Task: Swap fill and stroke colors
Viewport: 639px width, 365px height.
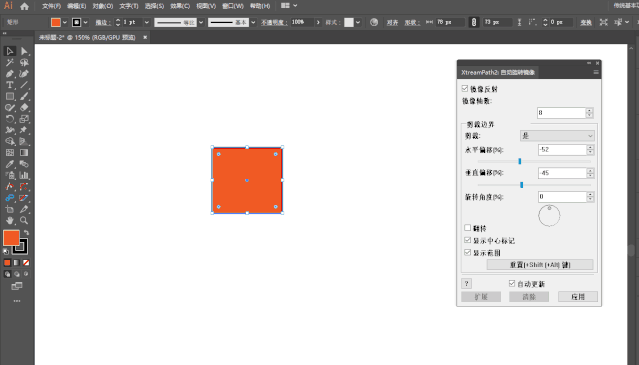Action: [x=26, y=233]
